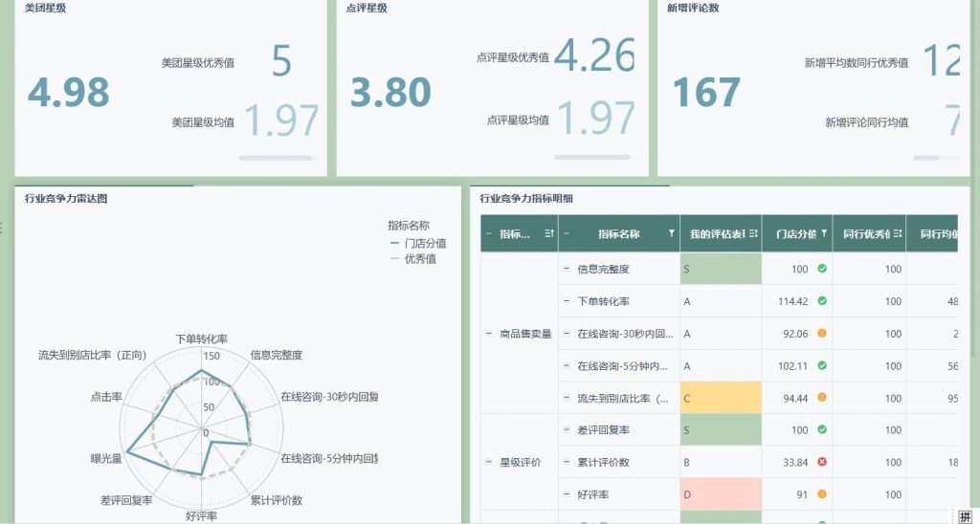Click the 点击率 radar axis label
980x524 pixels.
[x=106, y=397]
